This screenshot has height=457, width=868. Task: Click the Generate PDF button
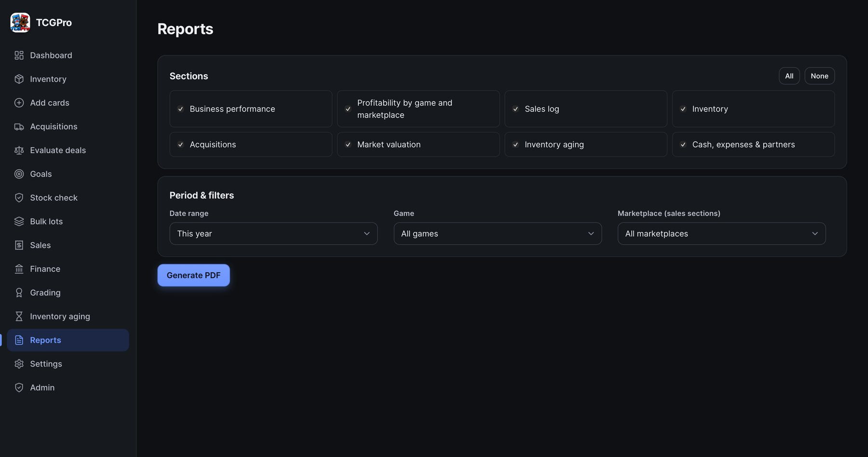point(193,275)
